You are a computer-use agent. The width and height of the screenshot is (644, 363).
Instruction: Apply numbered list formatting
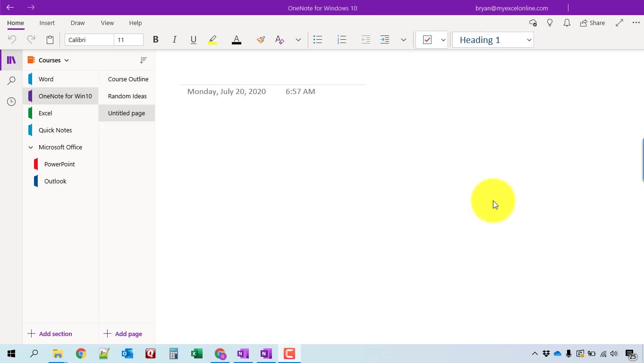click(x=342, y=40)
